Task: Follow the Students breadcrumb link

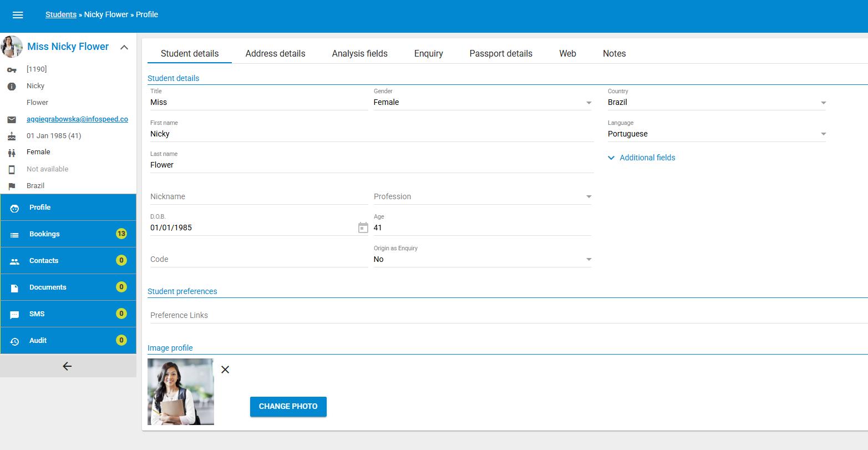Action: [x=60, y=14]
